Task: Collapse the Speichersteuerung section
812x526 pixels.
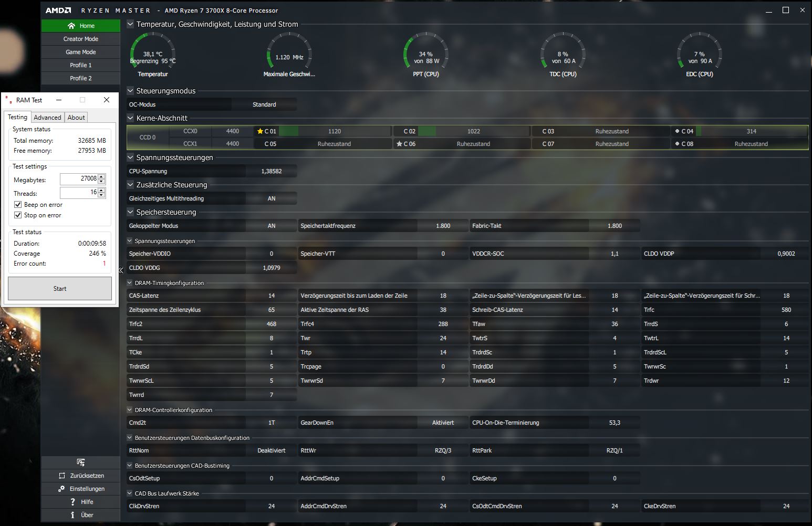Action: 130,212
